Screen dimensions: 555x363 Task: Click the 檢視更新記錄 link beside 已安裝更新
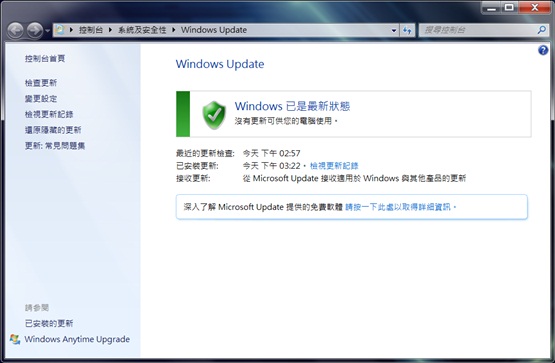click(334, 166)
